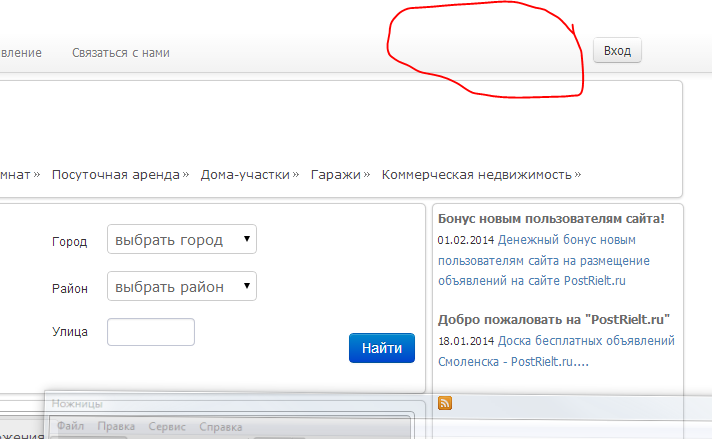The height and width of the screenshot is (439, 712).
Task: Click the blue Найти search button
Action: 381,348
